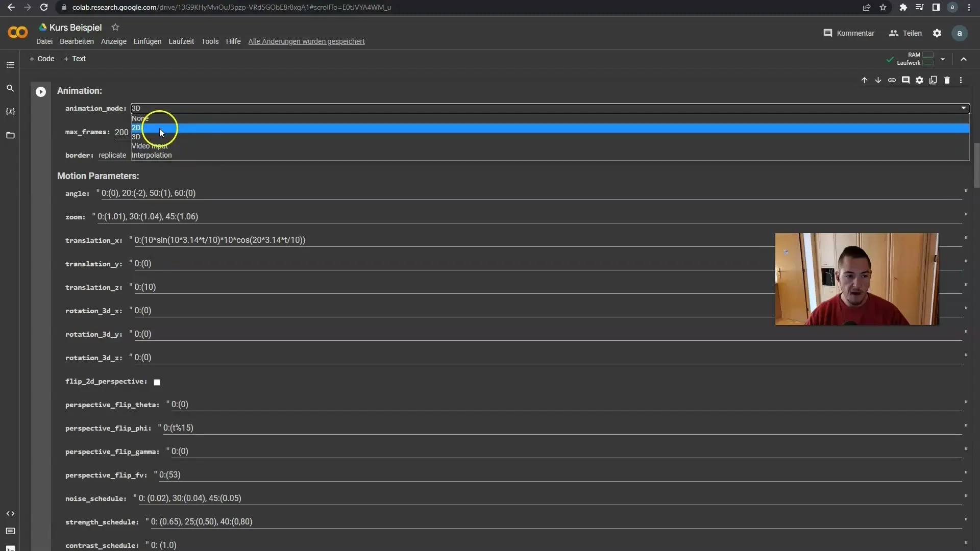
Task: Edit the max_frames value 200
Action: [121, 132]
